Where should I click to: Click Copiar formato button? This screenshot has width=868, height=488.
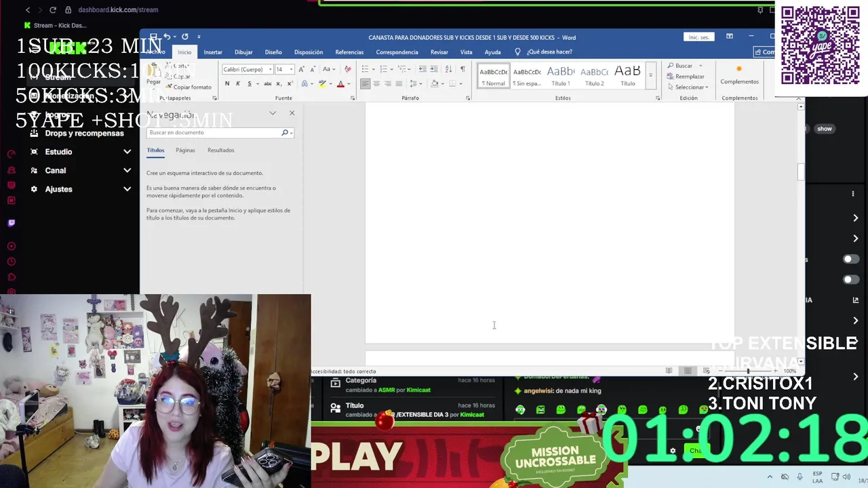(x=188, y=87)
